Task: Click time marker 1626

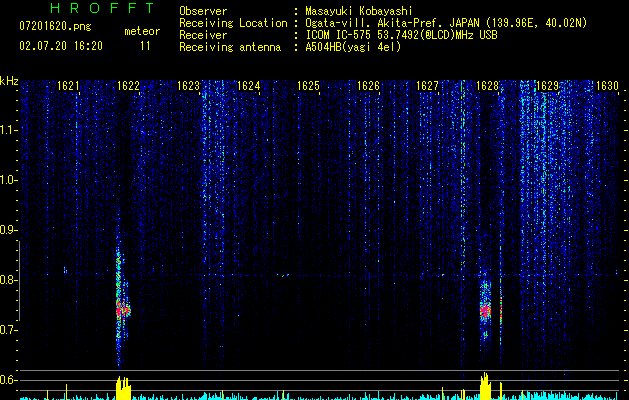Action: click(368, 85)
